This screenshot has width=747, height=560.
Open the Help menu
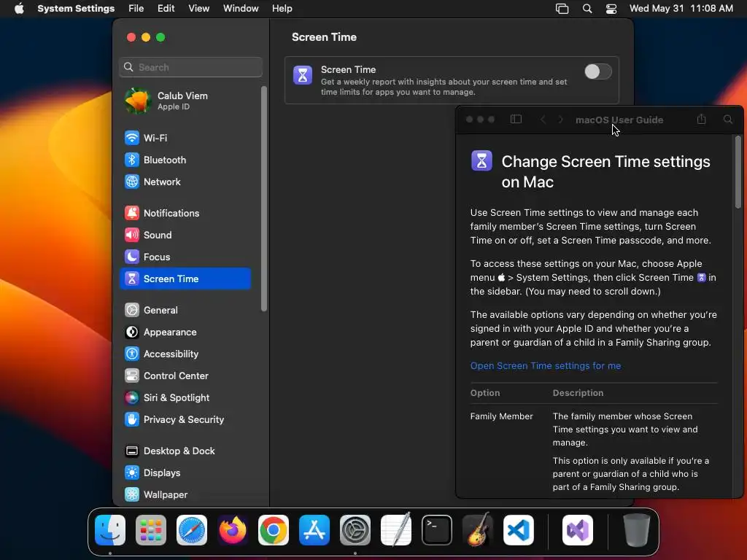point(282,9)
